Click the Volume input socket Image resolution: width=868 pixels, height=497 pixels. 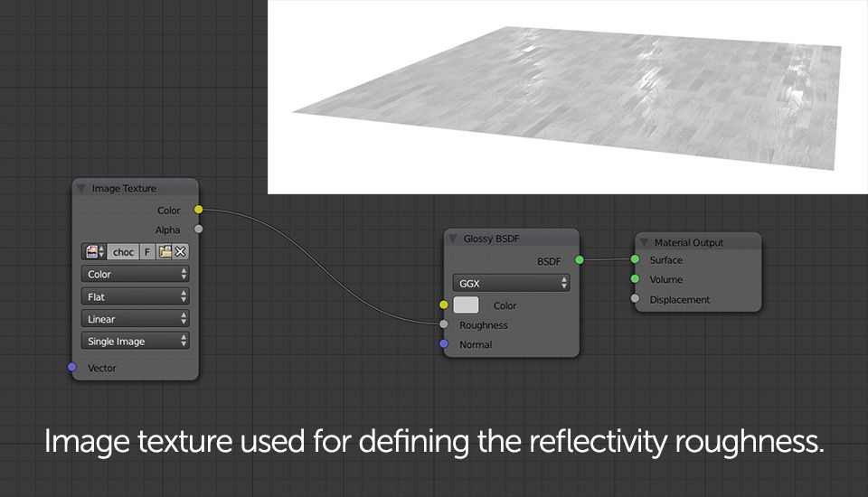635,278
